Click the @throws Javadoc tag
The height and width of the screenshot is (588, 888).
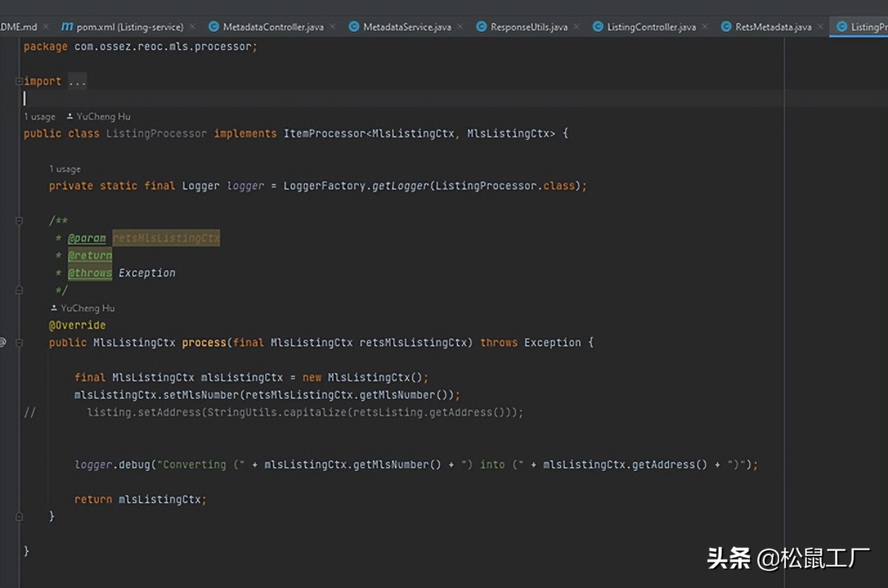coord(90,273)
